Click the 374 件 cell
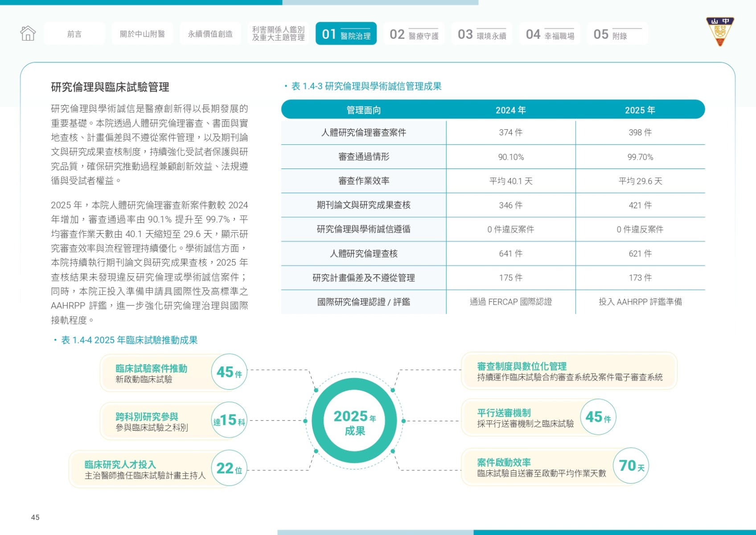The image size is (756, 535). pos(511,132)
